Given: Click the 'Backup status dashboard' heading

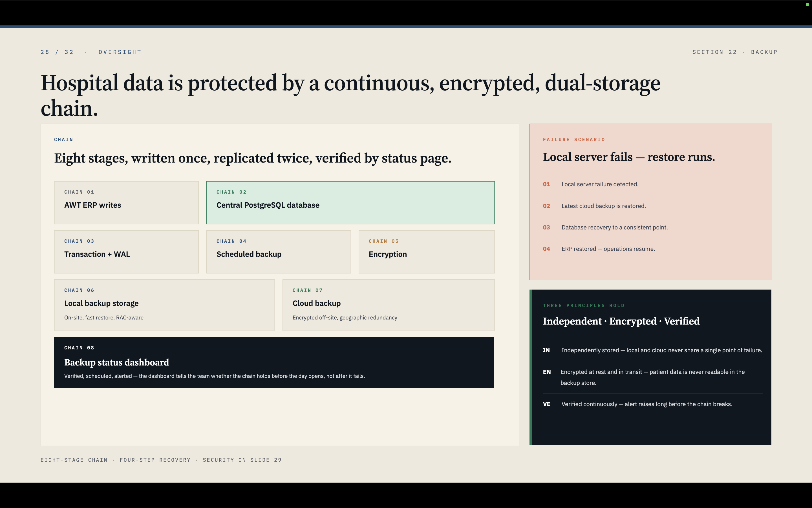Looking at the screenshot, I should point(116,362).
